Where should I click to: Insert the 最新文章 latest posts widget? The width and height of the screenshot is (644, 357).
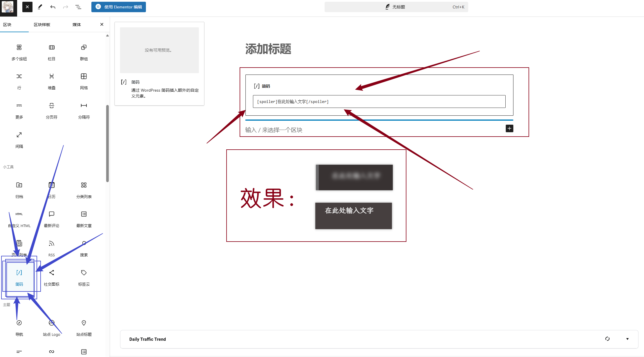[84, 219]
